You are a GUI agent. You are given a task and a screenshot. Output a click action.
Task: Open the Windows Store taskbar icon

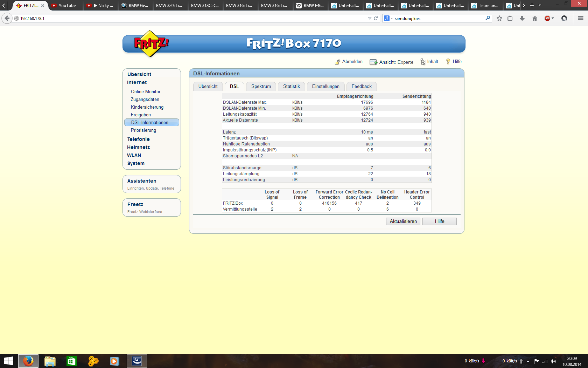[72, 361]
